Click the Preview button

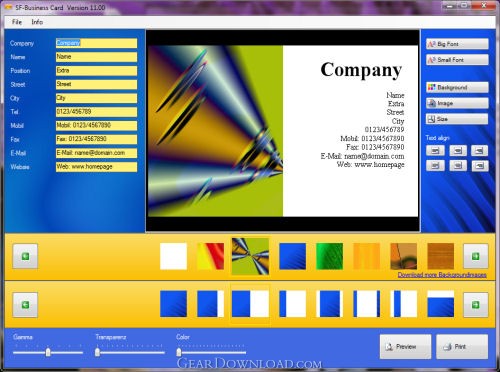(405, 347)
